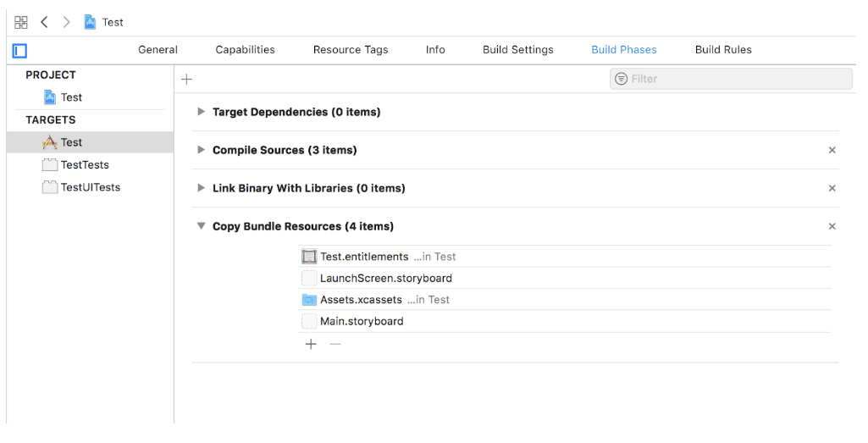Delete the Compile Sources phase

pos(832,150)
